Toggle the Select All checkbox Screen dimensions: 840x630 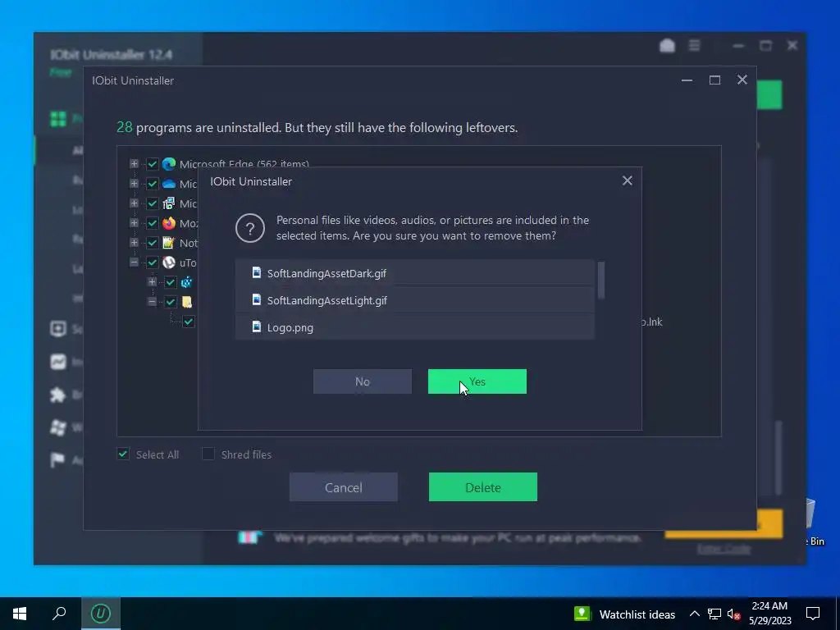[x=123, y=454]
